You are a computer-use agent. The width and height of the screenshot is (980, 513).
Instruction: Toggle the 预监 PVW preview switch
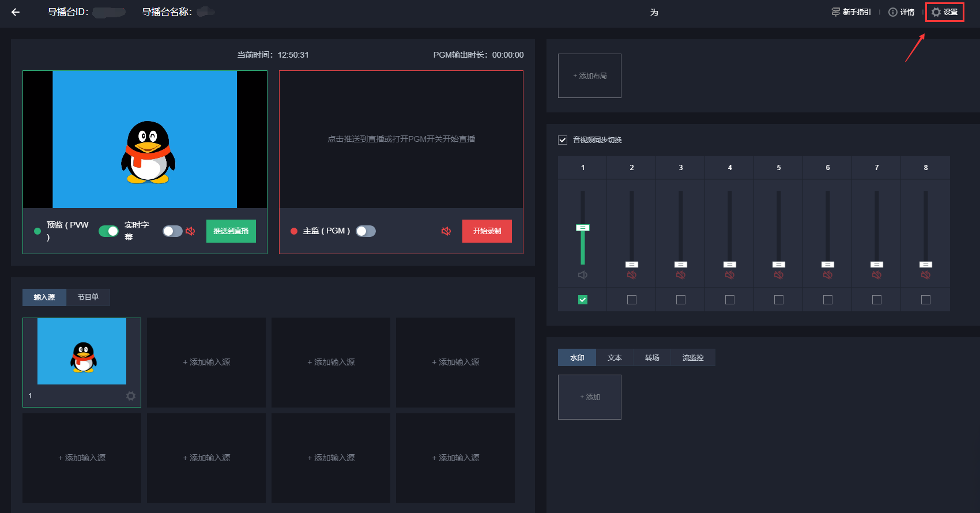(x=108, y=231)
